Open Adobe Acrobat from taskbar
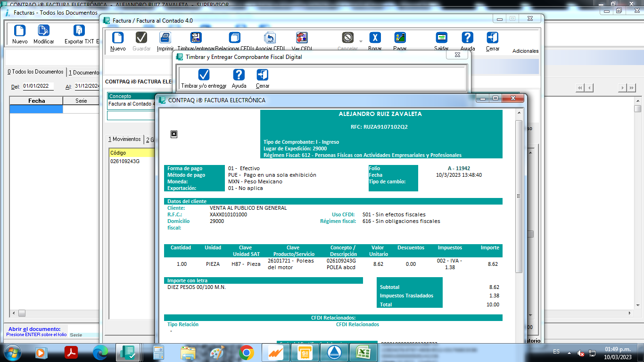644x362 pixels. [71, 352]
